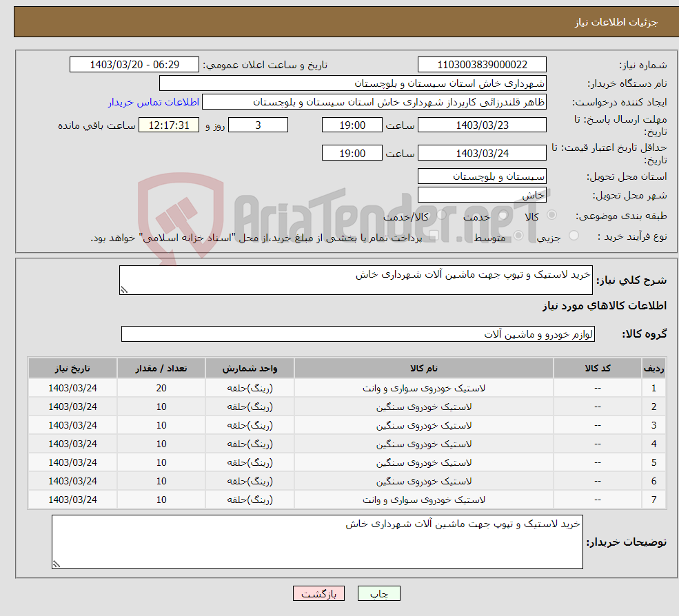679x616 pixels.
Task: Click the ردیف column header
Action: [654, 368]
